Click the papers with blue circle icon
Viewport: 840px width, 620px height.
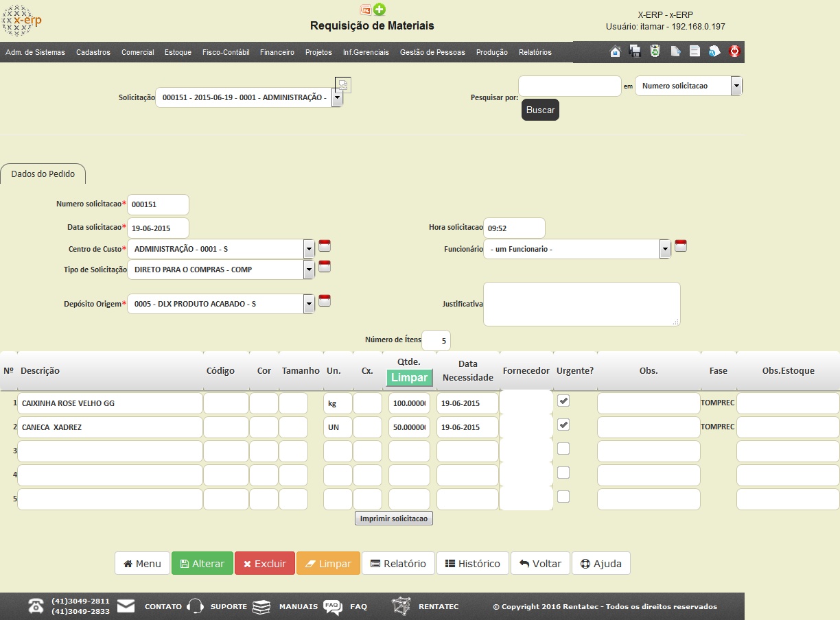pos(714,51)
